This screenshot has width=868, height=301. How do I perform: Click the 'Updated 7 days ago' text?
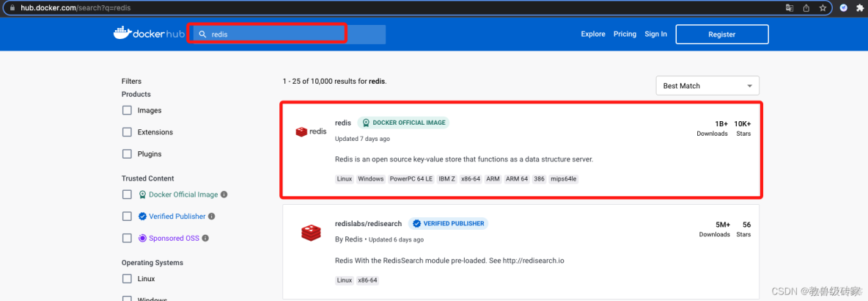point(363,139)
